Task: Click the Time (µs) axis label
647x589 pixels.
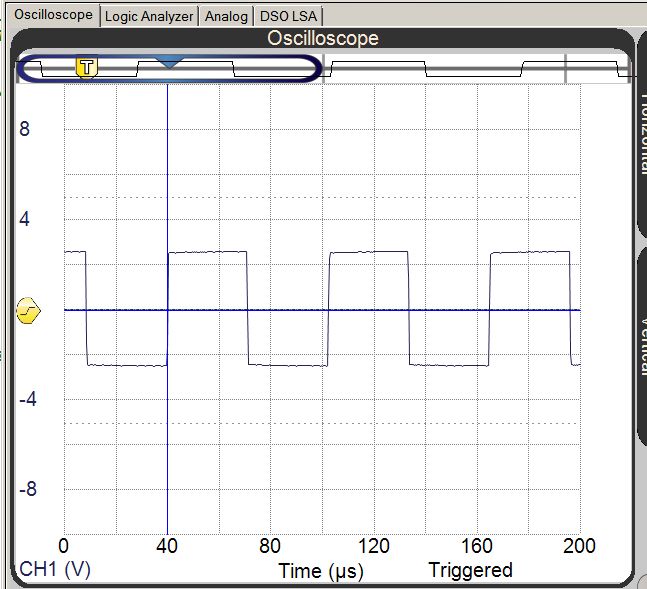Action: click(320, 571)
